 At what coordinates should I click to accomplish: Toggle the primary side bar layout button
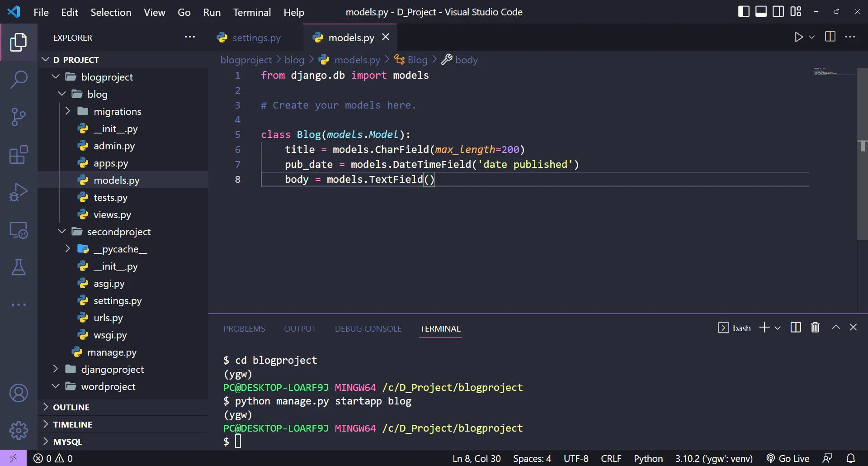coord(744,12)
